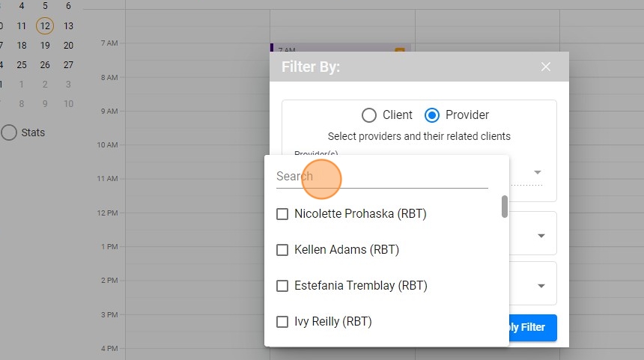Viewport: 644px width, 360px height.
Task: Click the provider Search field
Action: click(x=382, y=177)
